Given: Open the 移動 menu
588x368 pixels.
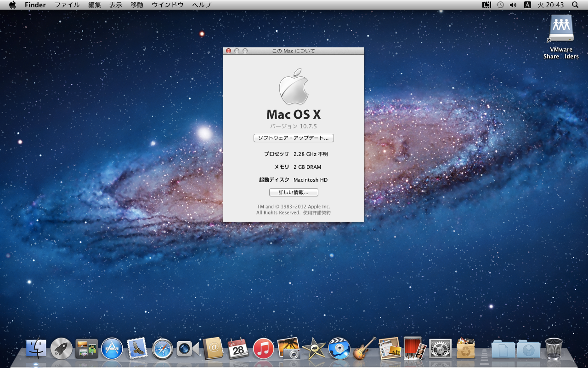Looking at the screenshot, I should (137, 5).
